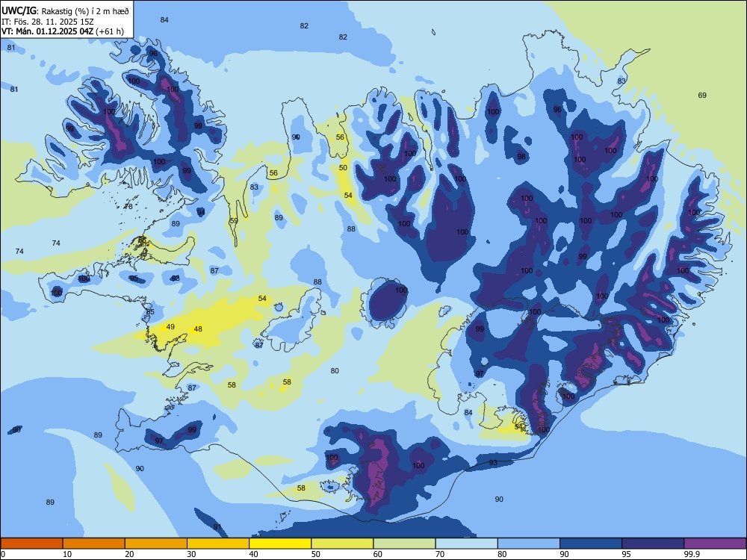Viewport: 747px width, 560px height.
Task: Click the orange 10–20 legend swatch
Action: pyautogui.click(x=94, y=544)
